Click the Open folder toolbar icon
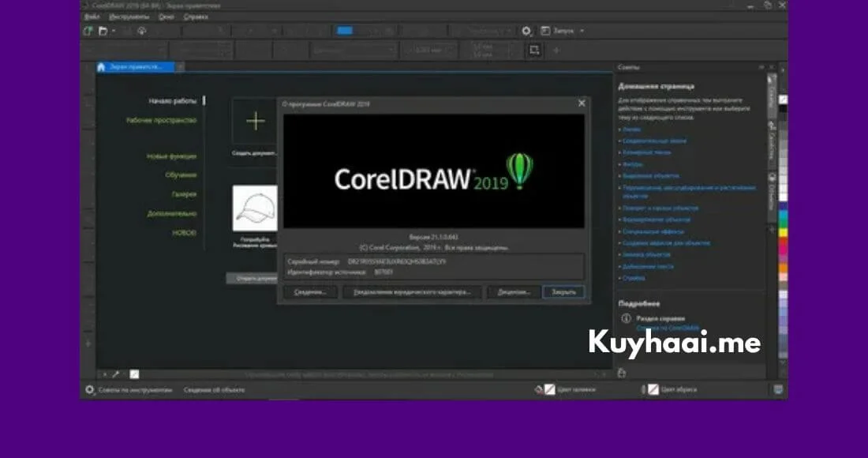868x458 pixels. (103, 31)
